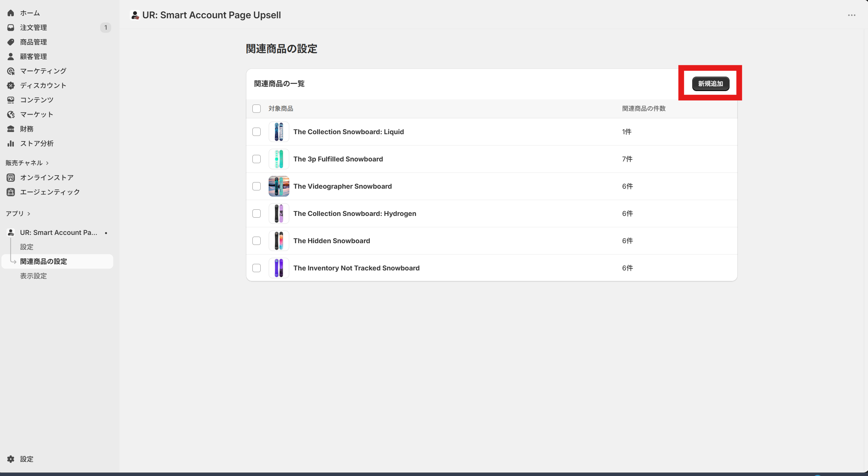868x476 pixels.
Task: Expand the アプリ apps section chevron
Action: tap(29, 214)
